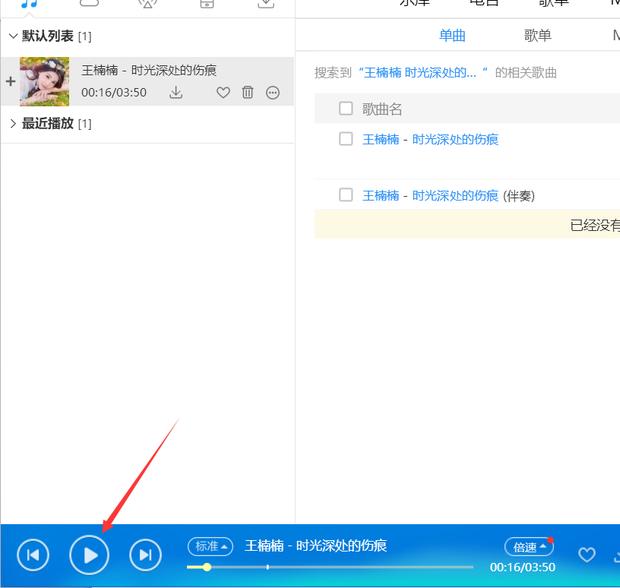Viewport: 620px width, 588px height.
Task: Skip to the previous track
Action: [x=33, y=554]
